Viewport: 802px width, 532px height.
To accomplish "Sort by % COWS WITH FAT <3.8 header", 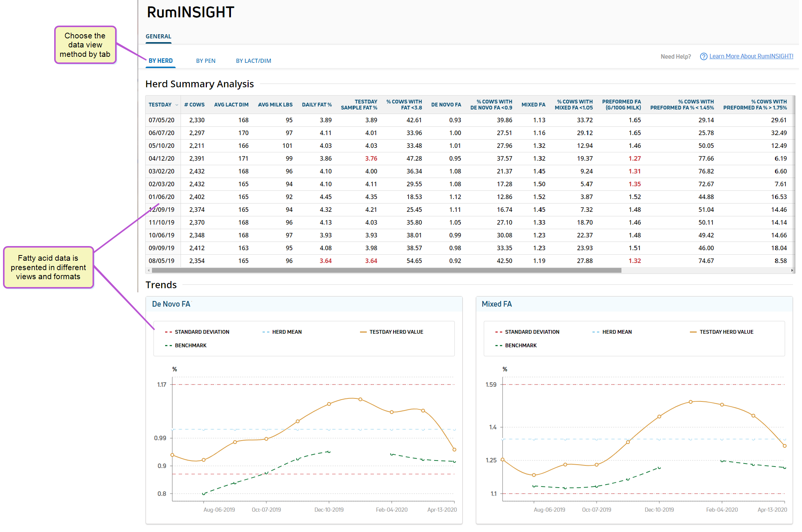I will point(404,105).
